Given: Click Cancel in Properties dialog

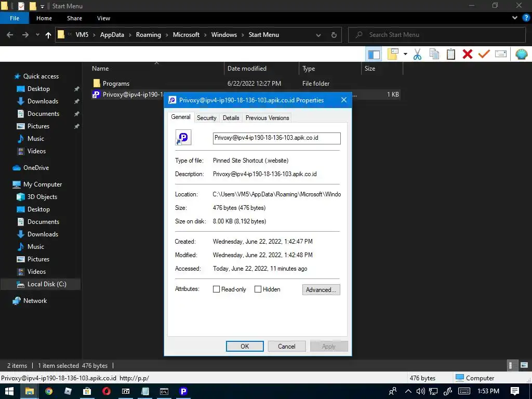Looking at the screenshot, I should tap(287, 346).
